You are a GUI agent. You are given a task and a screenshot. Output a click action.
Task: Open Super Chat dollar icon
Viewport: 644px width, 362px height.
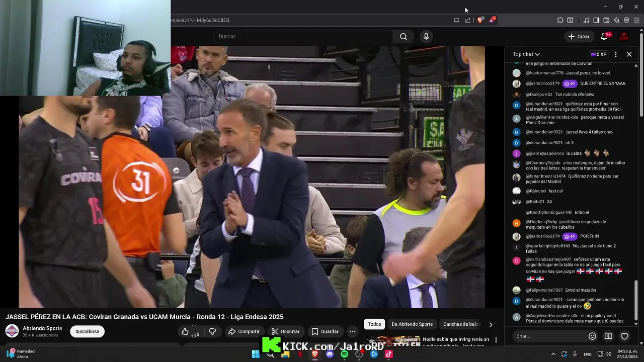pos(608,336)
